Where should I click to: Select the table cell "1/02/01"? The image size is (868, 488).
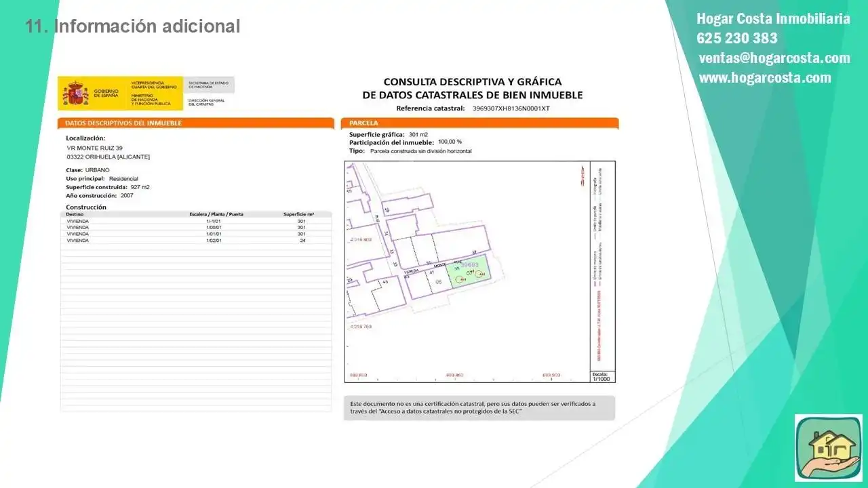(214, 241)
